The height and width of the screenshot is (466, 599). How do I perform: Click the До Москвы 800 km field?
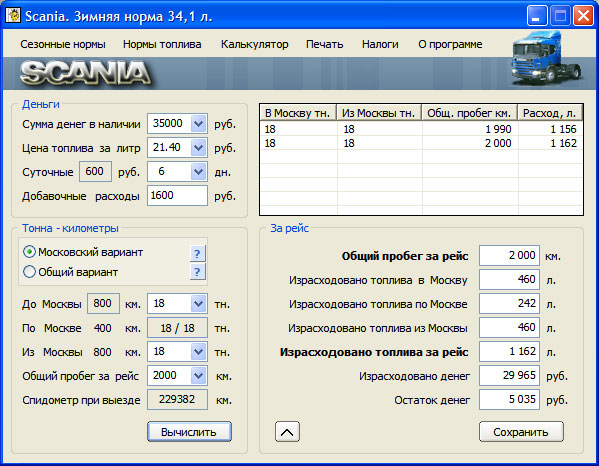coord(103,304)
